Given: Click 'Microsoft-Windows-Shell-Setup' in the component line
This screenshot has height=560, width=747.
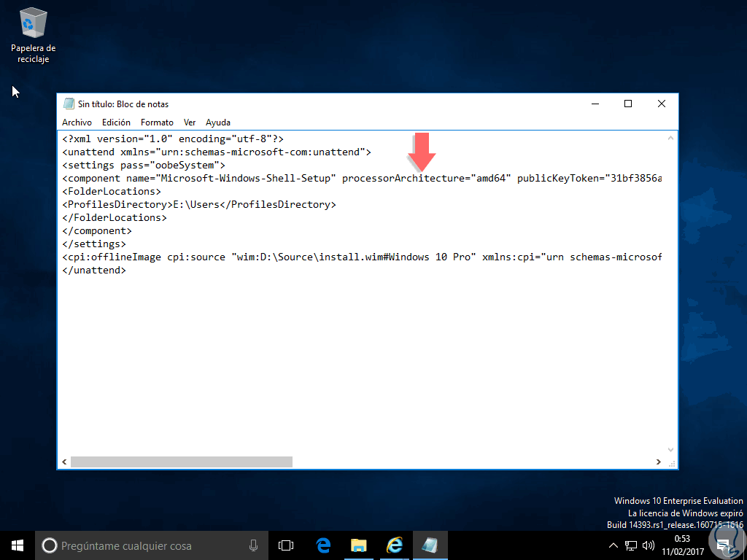Looking at the screenshot, I should pos(245,178).
